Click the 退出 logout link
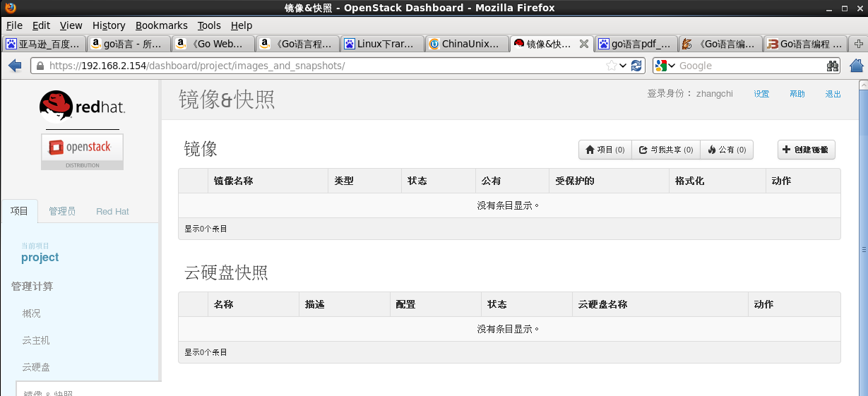The width and height of the screenshot is (868, 396). pyautogui.click(x=833, y=94)
